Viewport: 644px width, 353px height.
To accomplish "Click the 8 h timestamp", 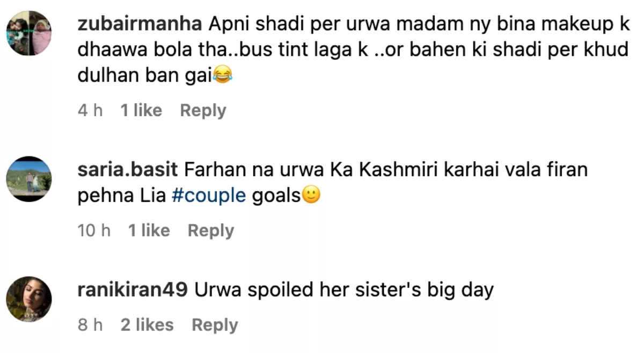I will (90, 325).
